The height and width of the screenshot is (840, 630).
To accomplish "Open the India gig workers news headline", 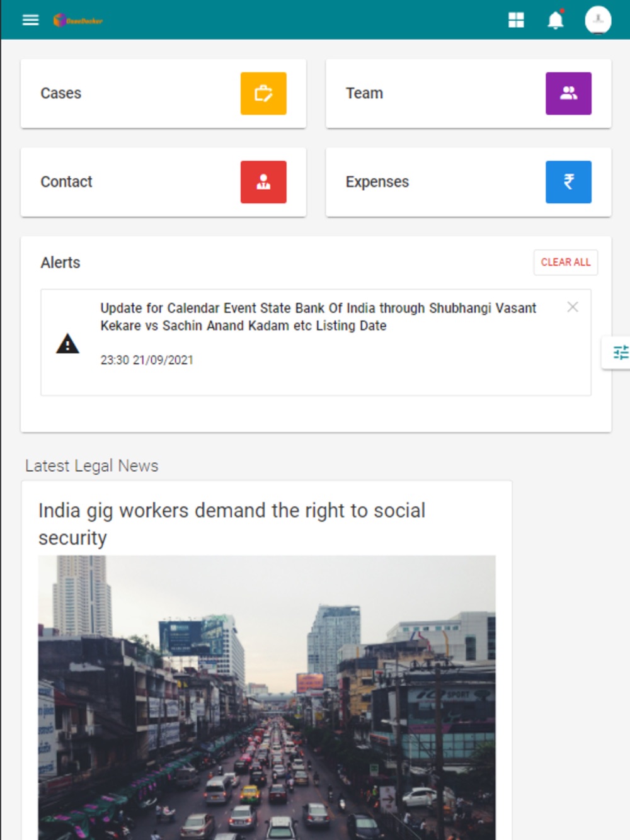I will coord(232,524).
